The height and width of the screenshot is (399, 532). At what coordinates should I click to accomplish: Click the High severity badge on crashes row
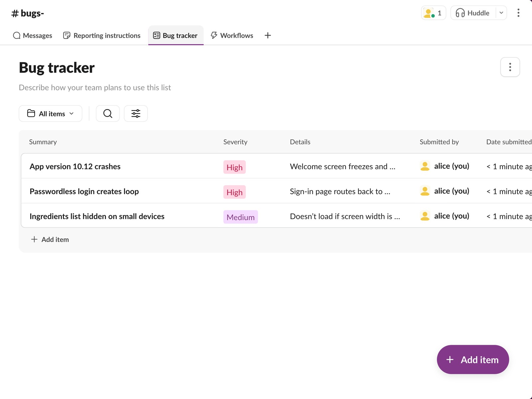(x=234, y=167)
